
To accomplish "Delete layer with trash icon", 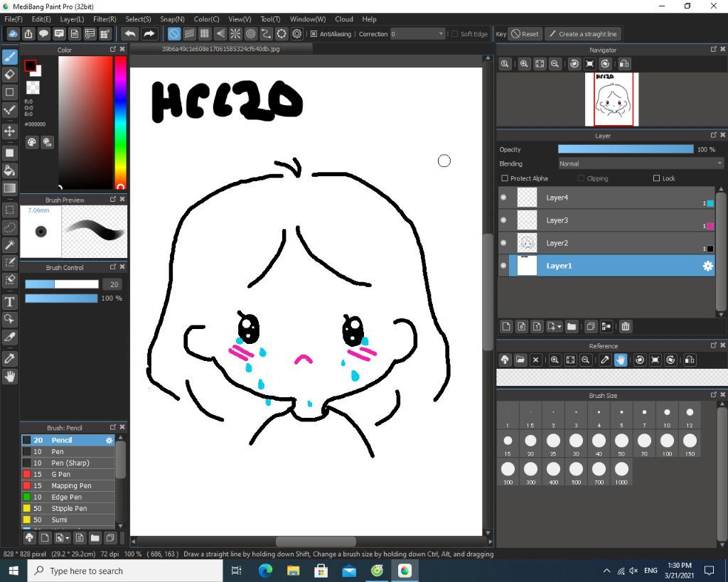I will pos(626,327).
